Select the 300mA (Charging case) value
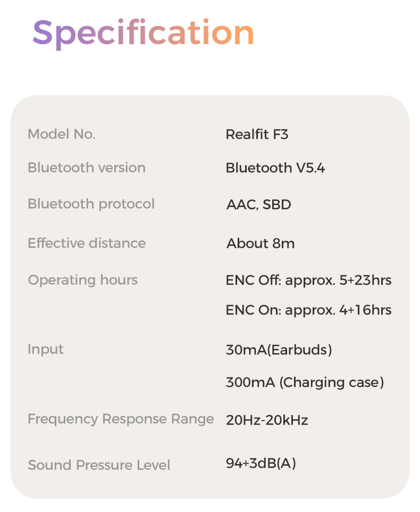This screenshot has width=420, height=512. click(305, 382)
